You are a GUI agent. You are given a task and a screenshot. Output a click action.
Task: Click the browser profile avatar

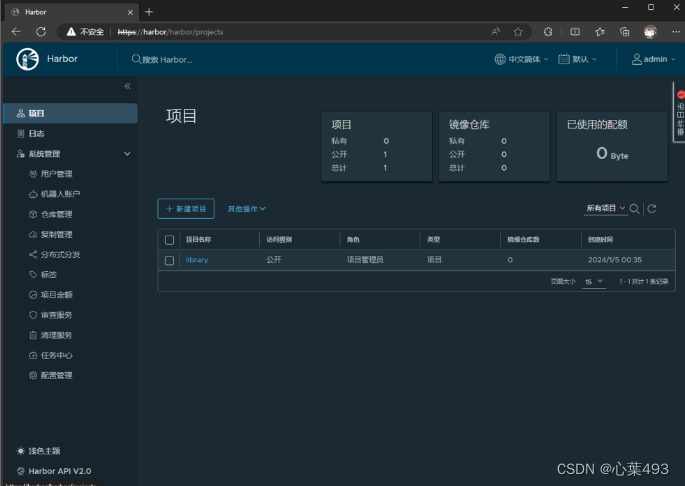pyautogui.click(x=650, y=32)
